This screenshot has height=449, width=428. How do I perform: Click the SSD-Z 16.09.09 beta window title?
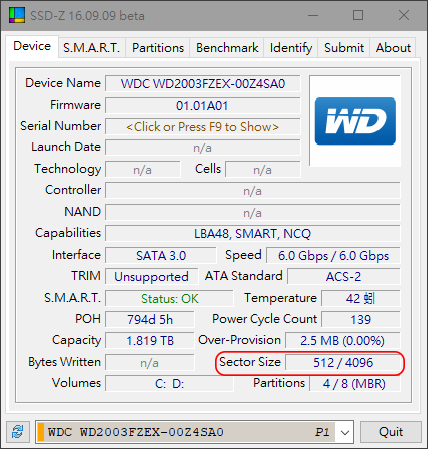(x=87, y=16)
